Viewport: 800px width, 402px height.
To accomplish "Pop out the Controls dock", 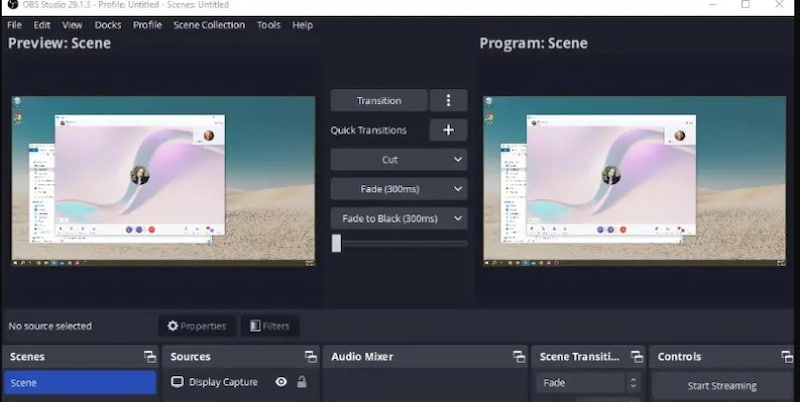I will [787, 357].
